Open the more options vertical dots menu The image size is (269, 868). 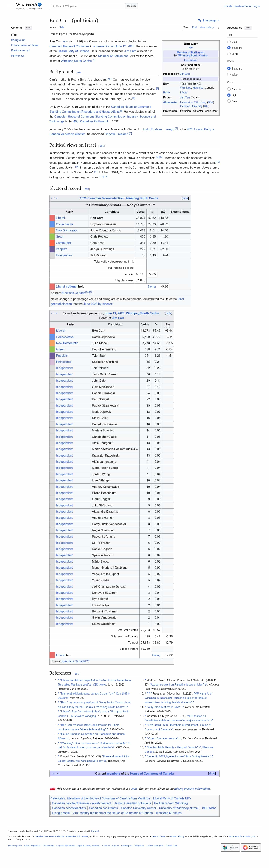point(218,27)
